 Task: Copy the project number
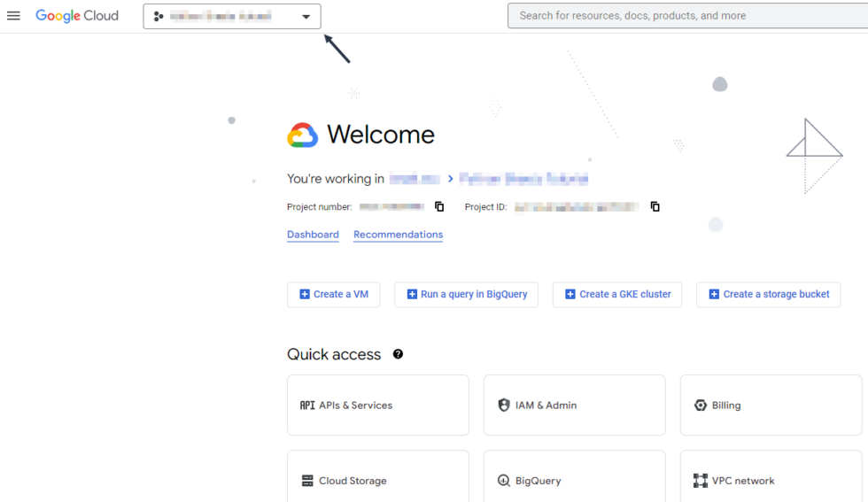[439, 207]
